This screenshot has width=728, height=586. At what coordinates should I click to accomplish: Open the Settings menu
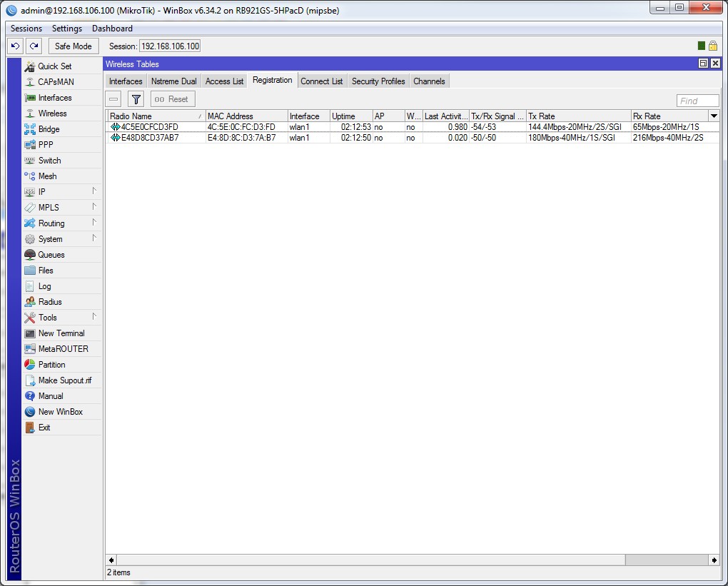[67, 29]
